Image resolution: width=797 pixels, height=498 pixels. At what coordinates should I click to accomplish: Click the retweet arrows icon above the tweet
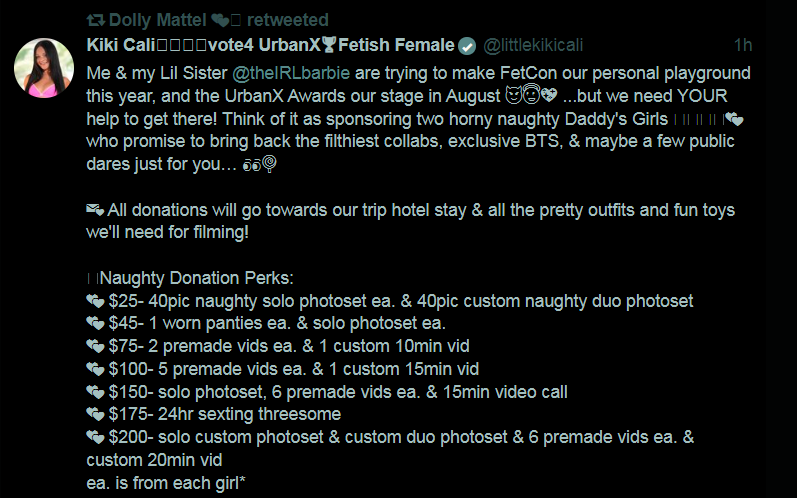point(95,20)
